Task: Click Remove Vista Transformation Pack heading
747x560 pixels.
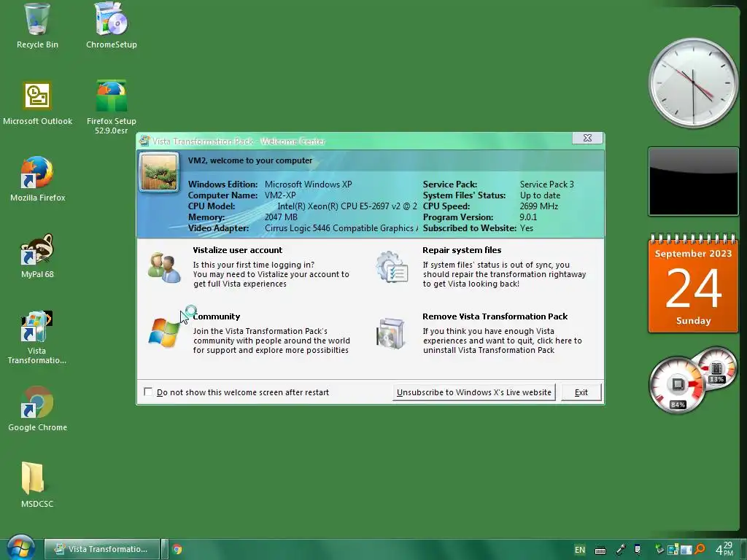Action: click(495, 316)
